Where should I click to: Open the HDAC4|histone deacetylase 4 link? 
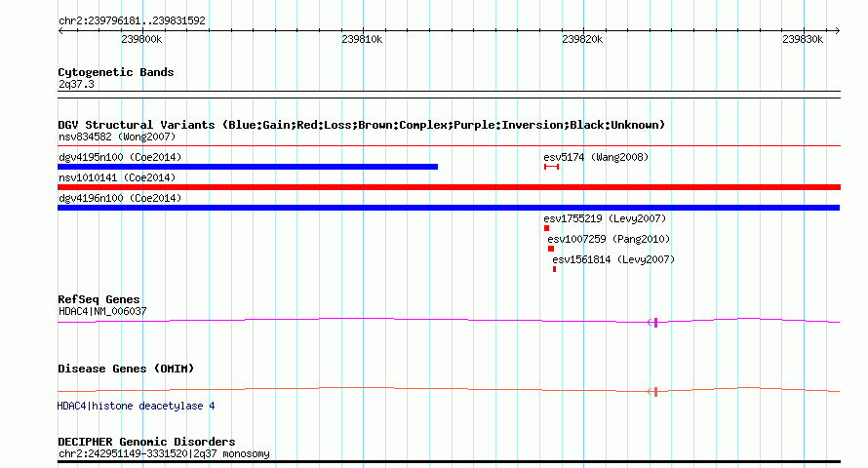[x=137, y=406]
